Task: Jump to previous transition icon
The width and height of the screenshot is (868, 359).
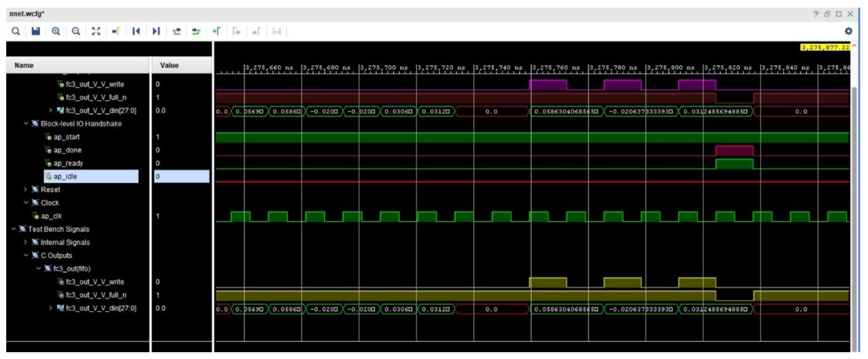Action: [176, 31]
